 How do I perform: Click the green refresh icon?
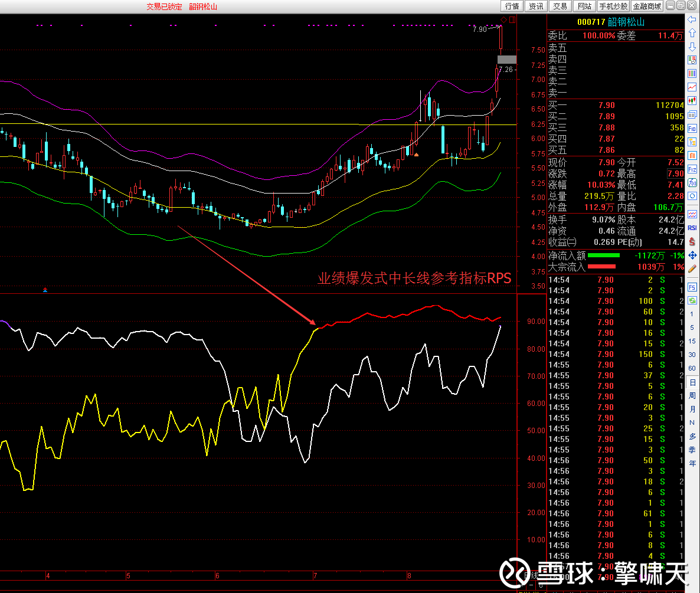click(692, 300)
